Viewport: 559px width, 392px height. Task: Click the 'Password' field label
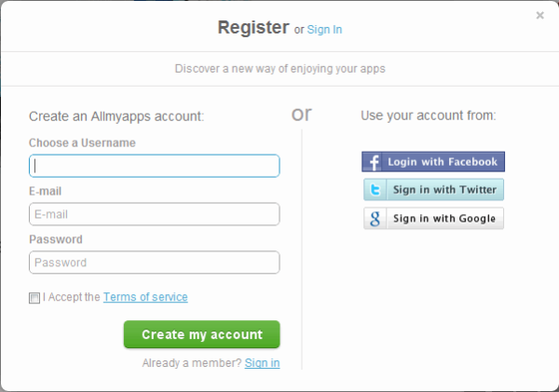click(x=56, y=239)
